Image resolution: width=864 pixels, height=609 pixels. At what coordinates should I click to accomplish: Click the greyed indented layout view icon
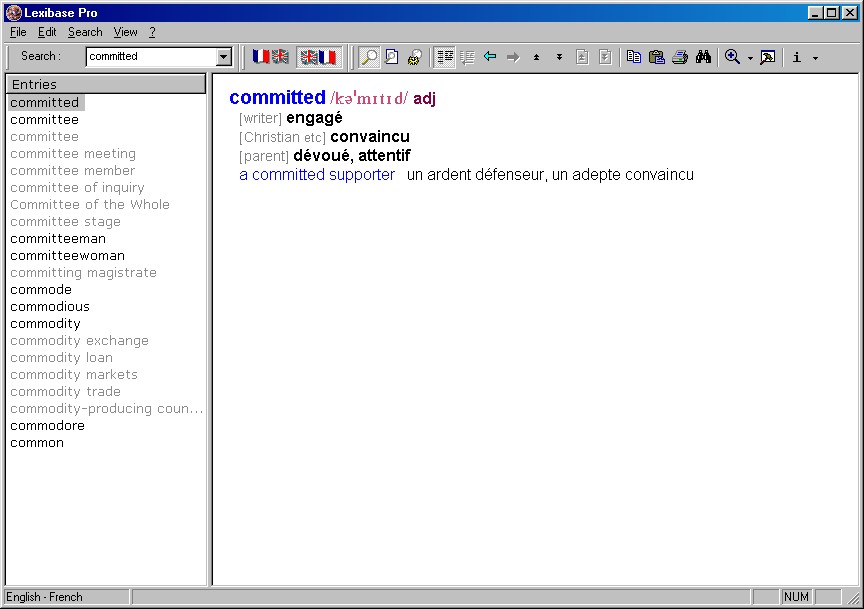467,57
